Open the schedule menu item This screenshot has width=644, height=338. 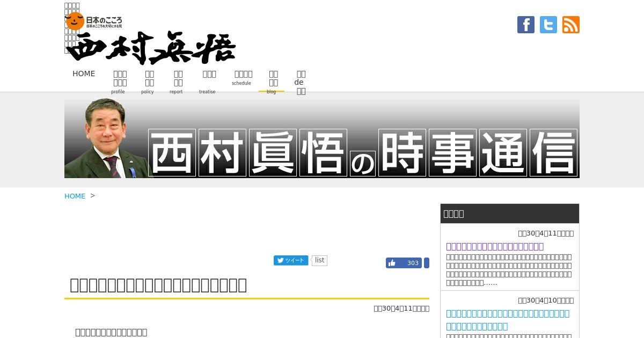243,78
